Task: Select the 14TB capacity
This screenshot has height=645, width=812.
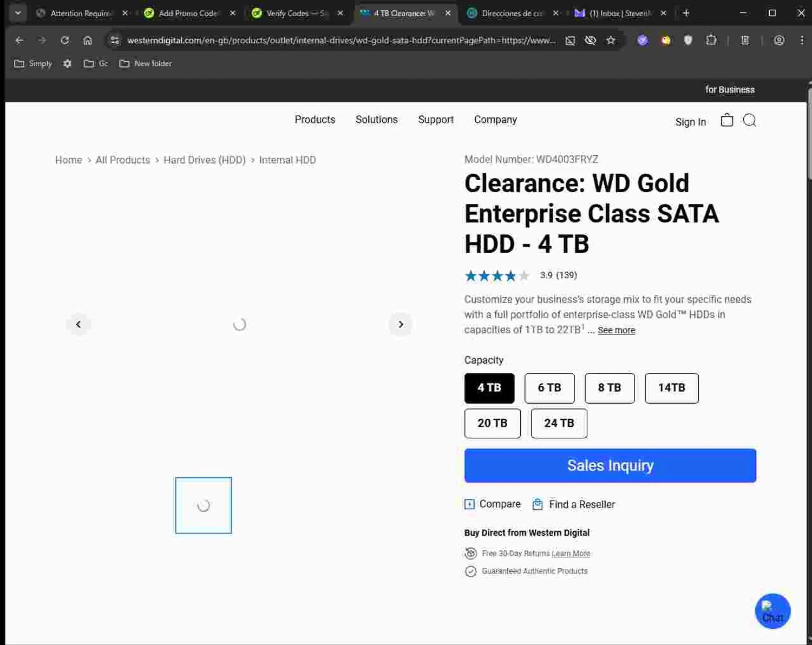Action: 672,388
